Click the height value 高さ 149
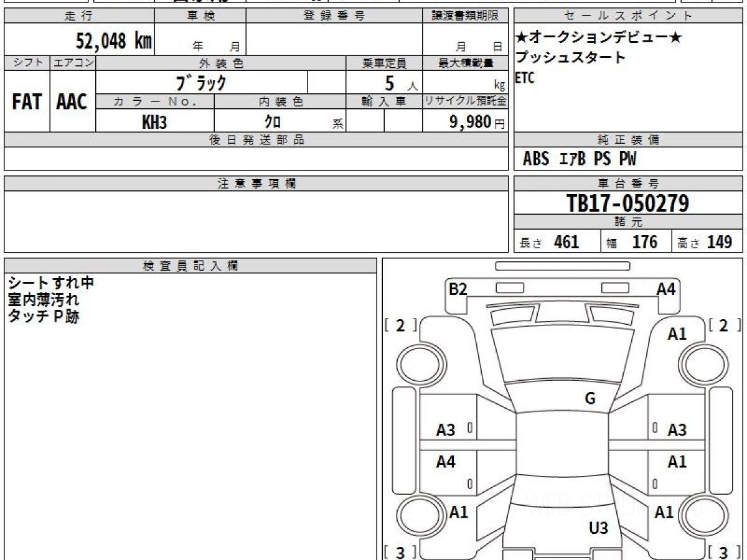 click(x=705, y=242)
